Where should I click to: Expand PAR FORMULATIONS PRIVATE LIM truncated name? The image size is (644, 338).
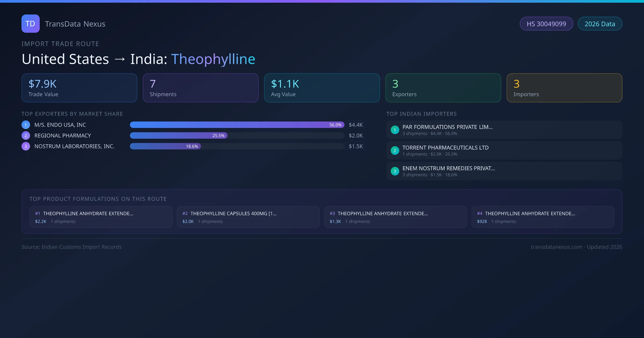click(448, 127)
